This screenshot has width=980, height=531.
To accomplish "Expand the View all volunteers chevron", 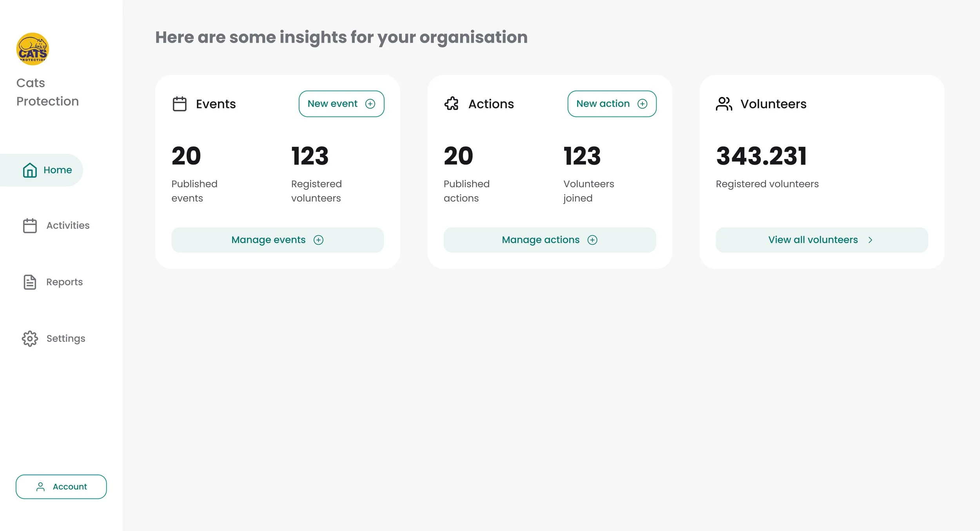I will [870, 240].
